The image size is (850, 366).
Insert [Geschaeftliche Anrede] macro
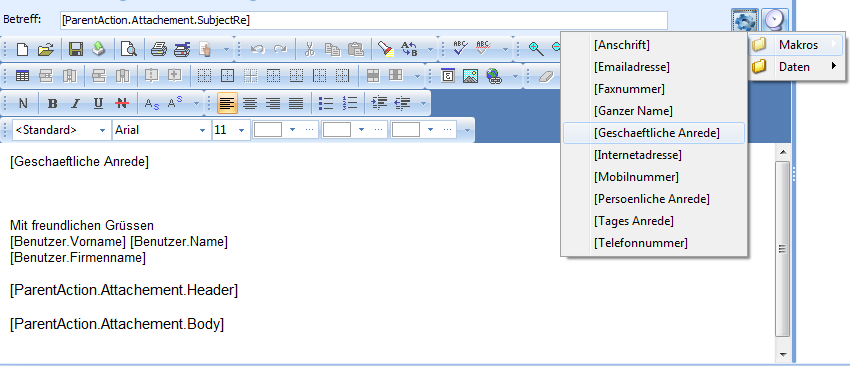coord(654,133)
